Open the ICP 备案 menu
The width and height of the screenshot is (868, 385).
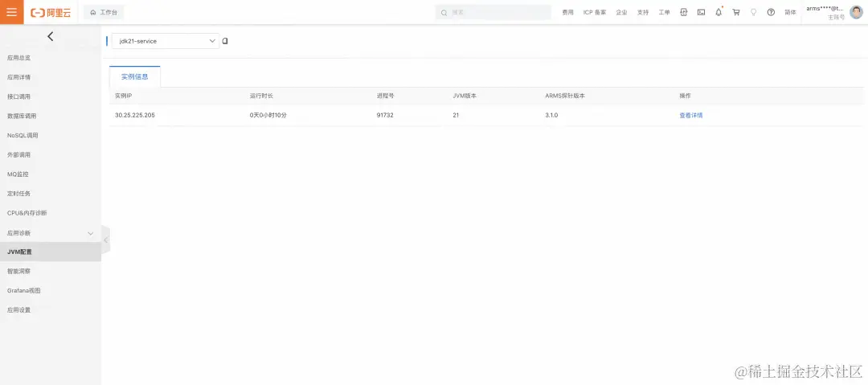595,12
